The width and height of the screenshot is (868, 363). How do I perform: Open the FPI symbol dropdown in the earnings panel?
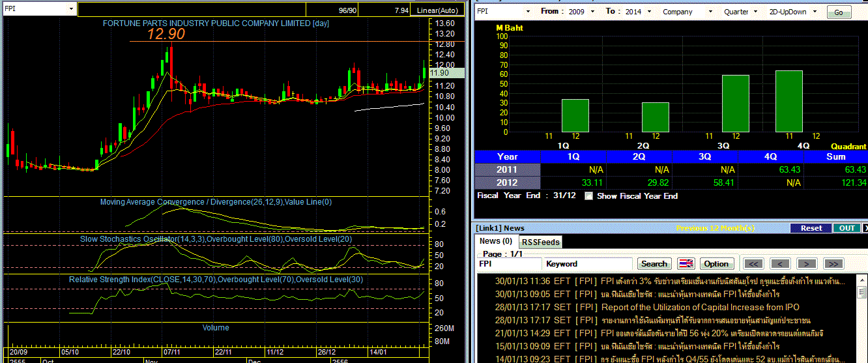tap(528, 12)
